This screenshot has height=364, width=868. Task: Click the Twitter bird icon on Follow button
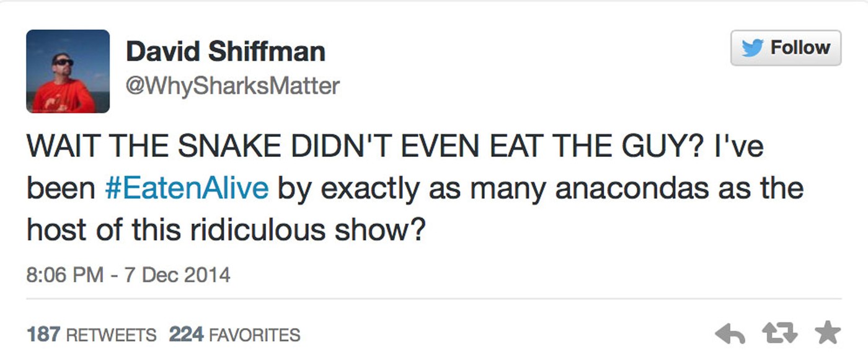[752, 48]
